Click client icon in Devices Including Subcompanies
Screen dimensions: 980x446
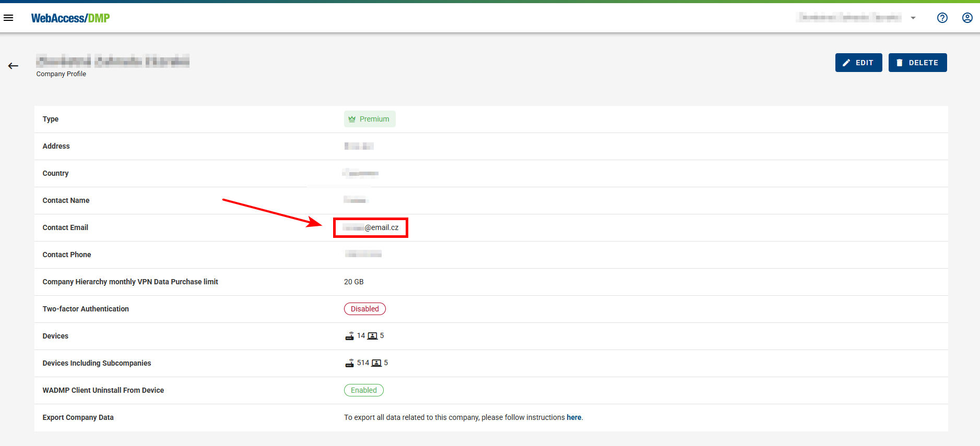(376, 363)
